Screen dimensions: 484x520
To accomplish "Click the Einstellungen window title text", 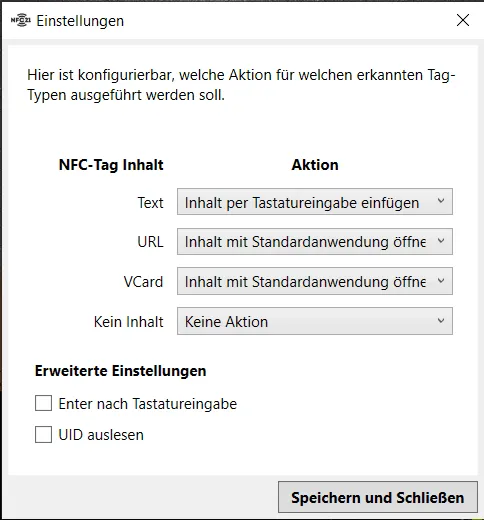I will coord(80,21).
